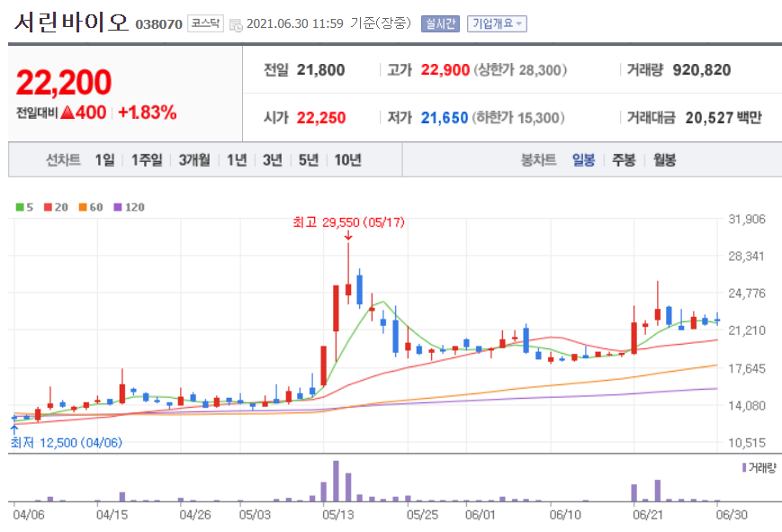This screenshot has height=532, width=782.
Task: Click the 하한가 15,300 text
Action: click(x=518, y=118)
